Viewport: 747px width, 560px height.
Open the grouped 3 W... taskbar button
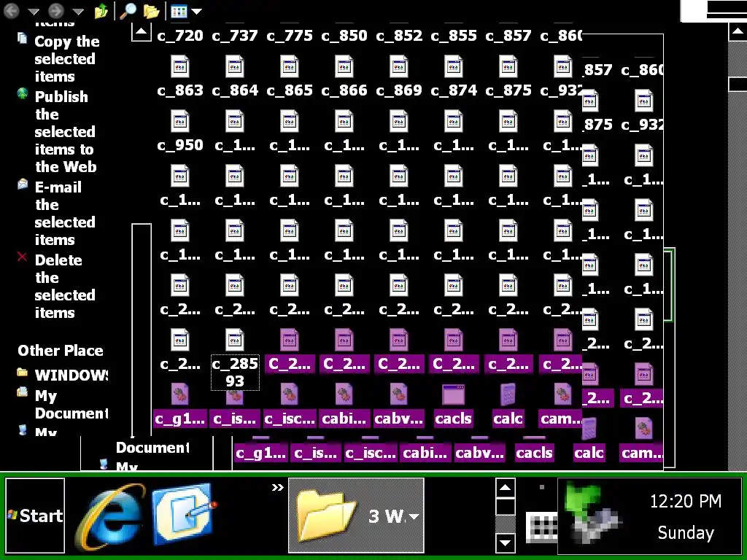click(356, 516)
